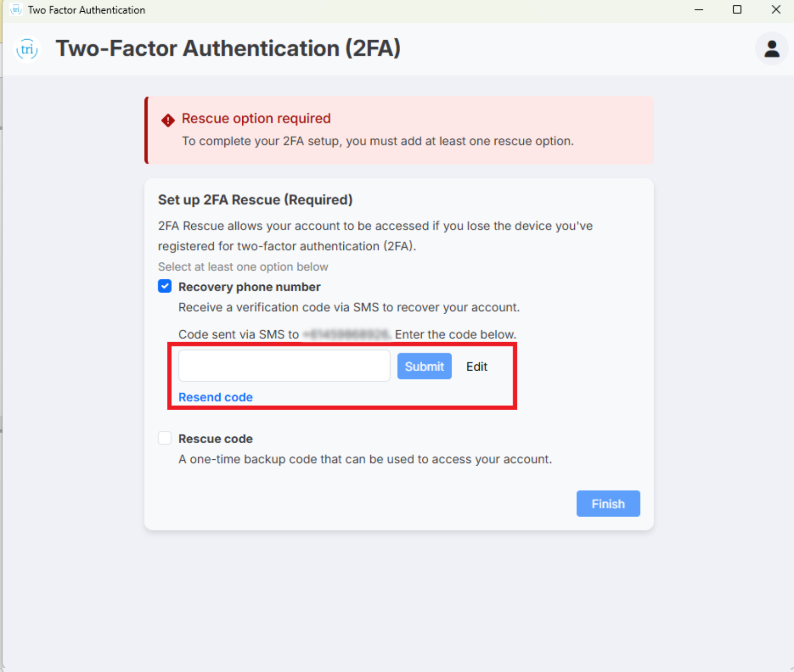Maximize the Two Factor Authentication window
794x672 pixels.
pos(737,10)
